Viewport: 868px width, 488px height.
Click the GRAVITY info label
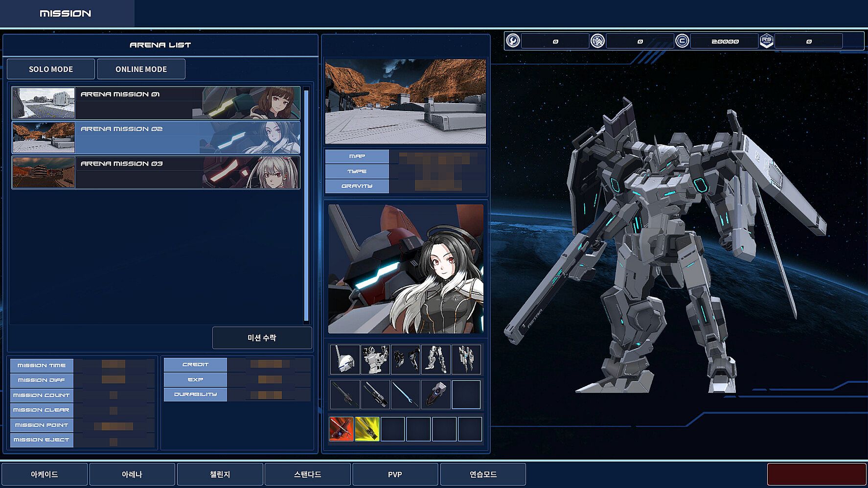point(357,186)
